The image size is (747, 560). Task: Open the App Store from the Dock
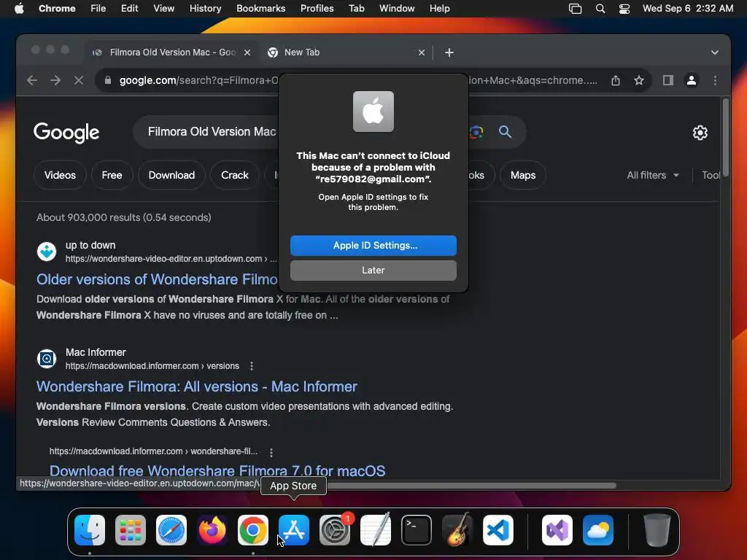pyautogui.click(x=294, y=530)
